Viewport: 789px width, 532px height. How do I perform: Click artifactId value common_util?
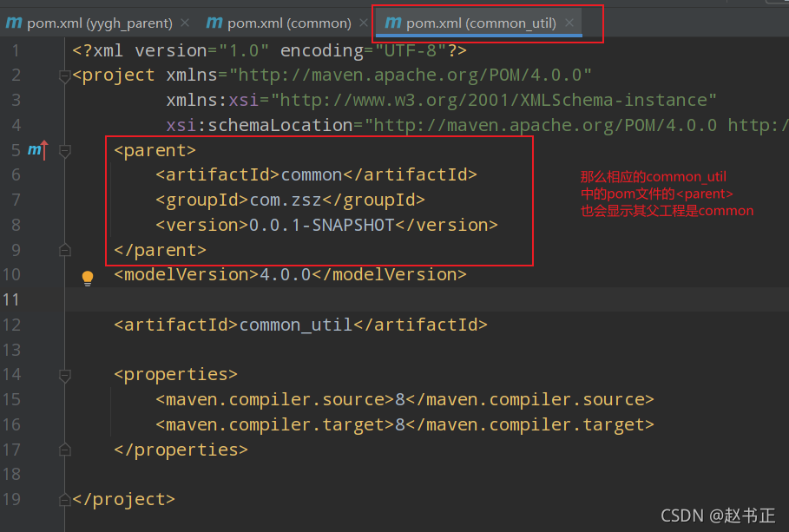pyautogui.click(x=296, y=325)
